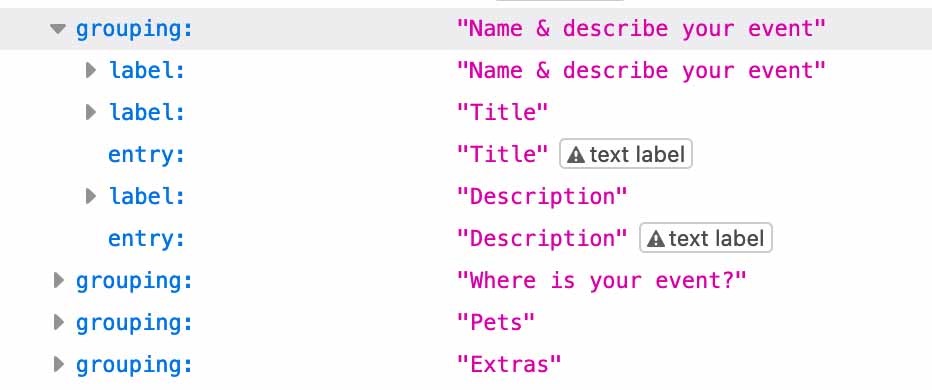The height and width of the screenshot is (390, 932).
Task: Select the "entry:" role name for Description
Action: tap(147, 238)
